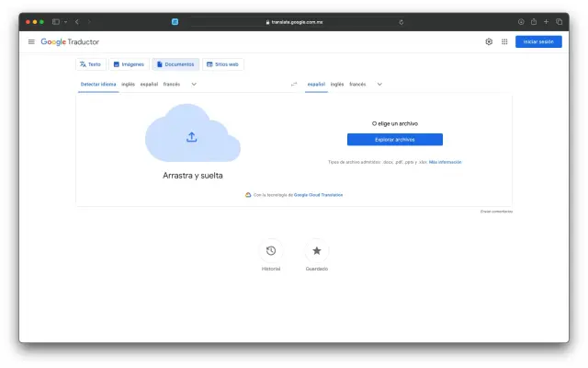Open the settings gear icon
This screenshot has height=368, width=588.
[489, 41]
